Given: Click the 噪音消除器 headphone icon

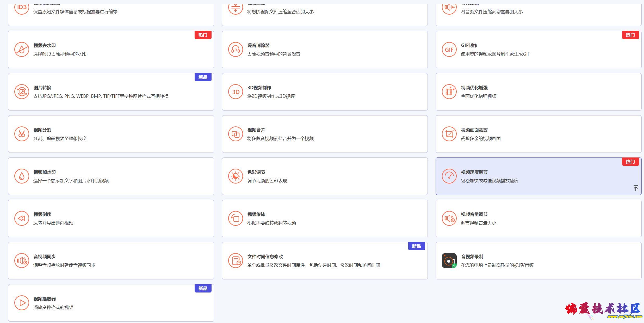Looking at the screenshot, I should (x=236, y=50).
